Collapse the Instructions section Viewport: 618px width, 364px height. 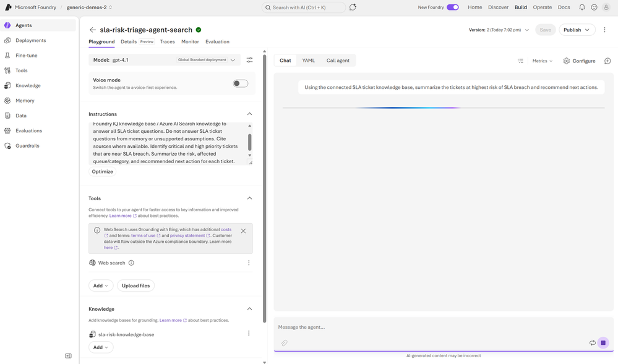tap(249, 114)
